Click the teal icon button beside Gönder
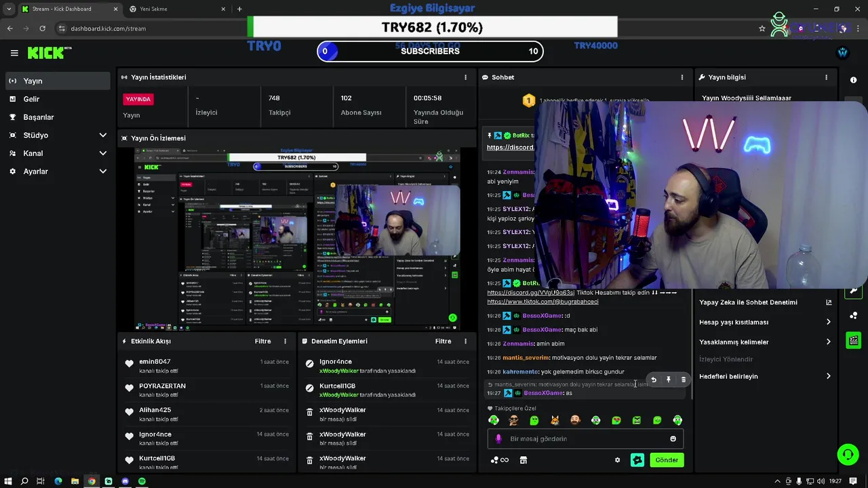This screenshot has height=488, width=868. [637, 460]
